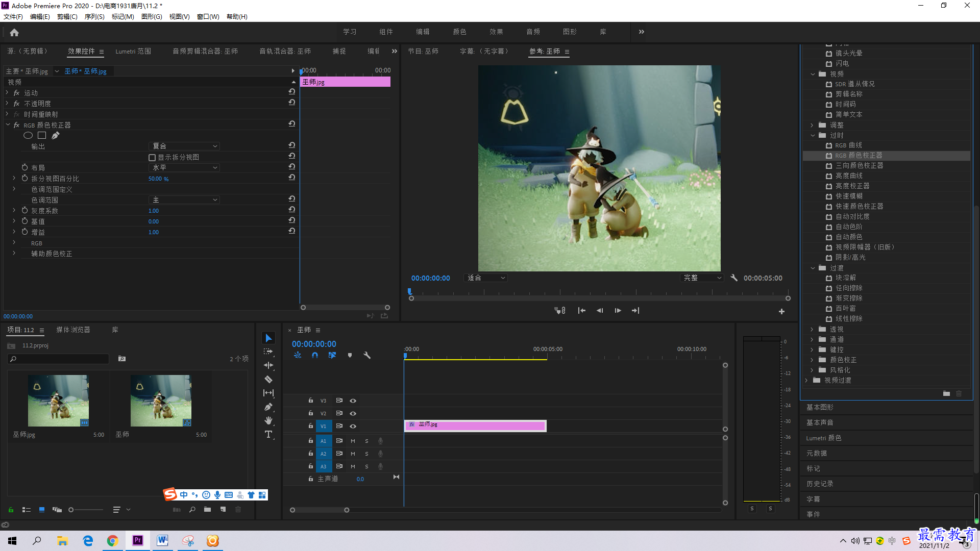Create ellipse mask for RGB 颜色校正器
This screenshot has width=980, height=551.
click(28, 136)
